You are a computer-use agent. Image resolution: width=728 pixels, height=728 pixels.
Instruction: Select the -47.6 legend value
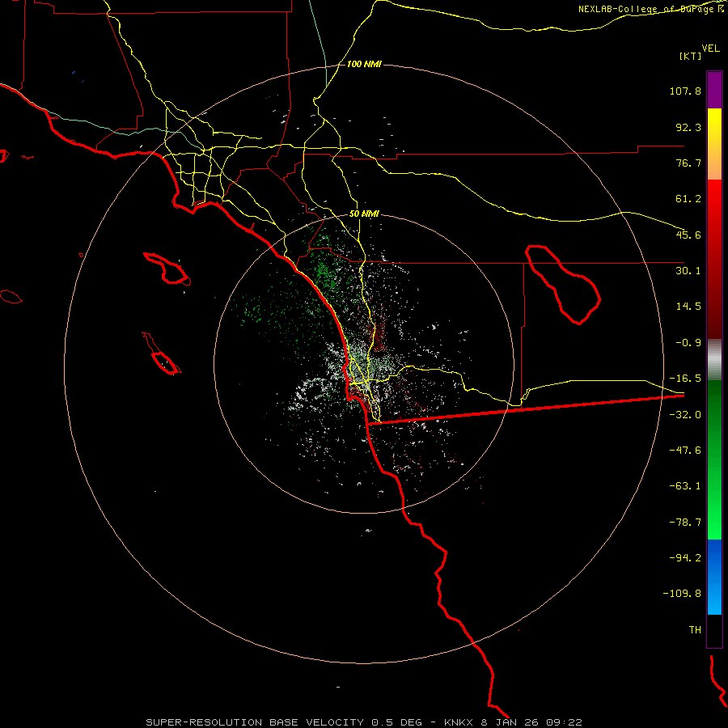[685, 451]
